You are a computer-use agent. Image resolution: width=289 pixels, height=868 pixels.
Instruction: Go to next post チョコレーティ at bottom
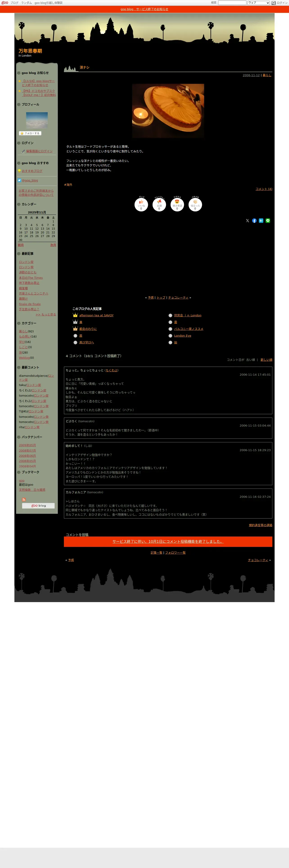click(x=258, y=560)
